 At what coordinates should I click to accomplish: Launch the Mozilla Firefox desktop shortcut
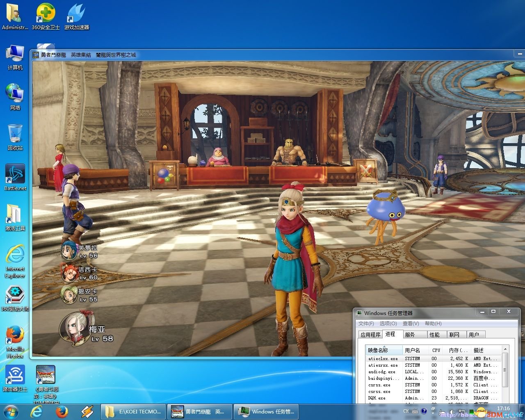pos(15,342)
